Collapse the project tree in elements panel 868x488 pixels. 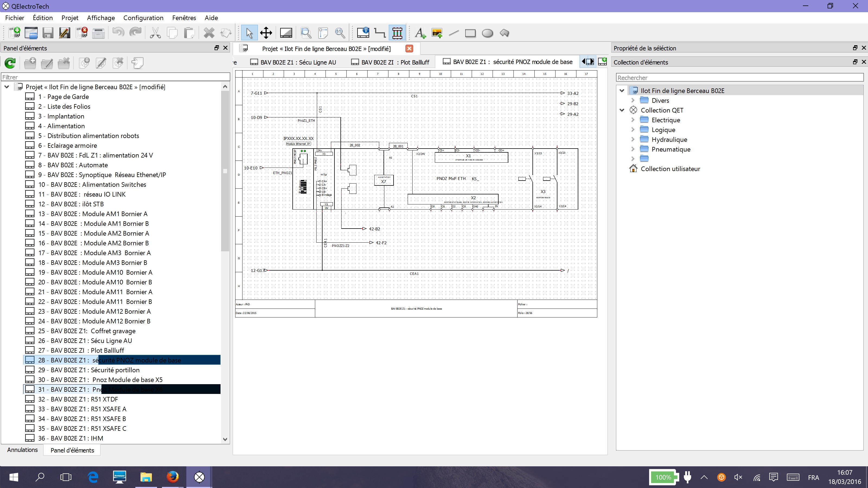coord(7,87)
